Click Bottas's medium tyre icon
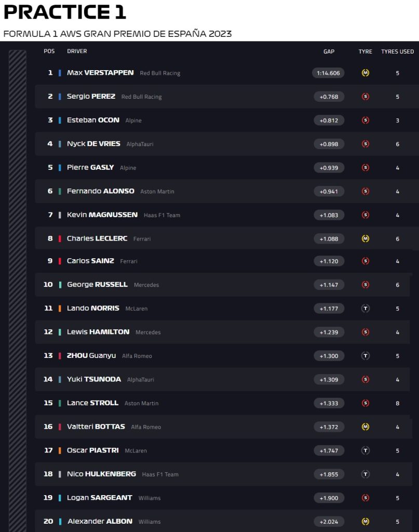 tap(366, 427)
